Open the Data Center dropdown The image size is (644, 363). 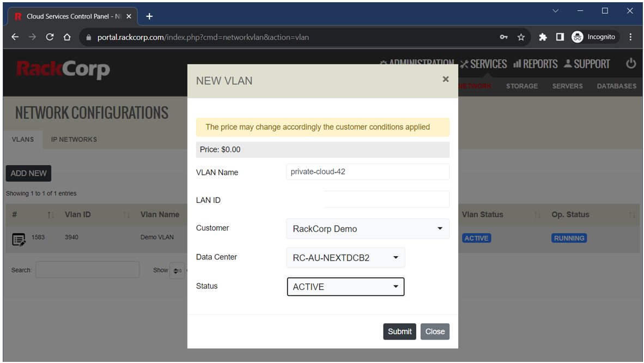tap(345, 258)
